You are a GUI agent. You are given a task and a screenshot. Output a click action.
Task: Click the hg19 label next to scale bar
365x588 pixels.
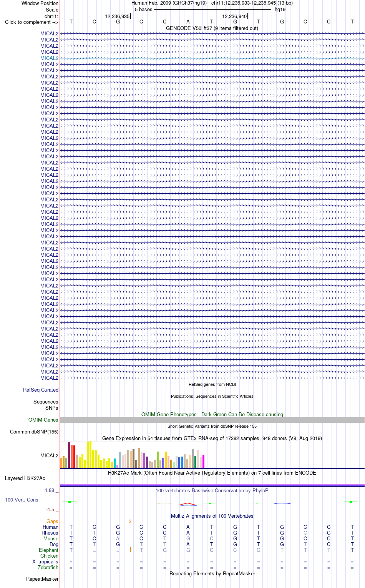280,9
